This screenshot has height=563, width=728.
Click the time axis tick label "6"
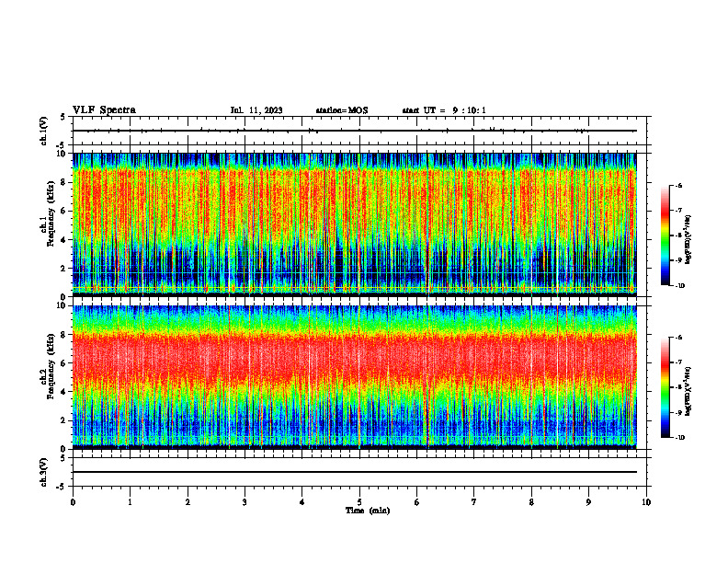(x=416, y=502)
